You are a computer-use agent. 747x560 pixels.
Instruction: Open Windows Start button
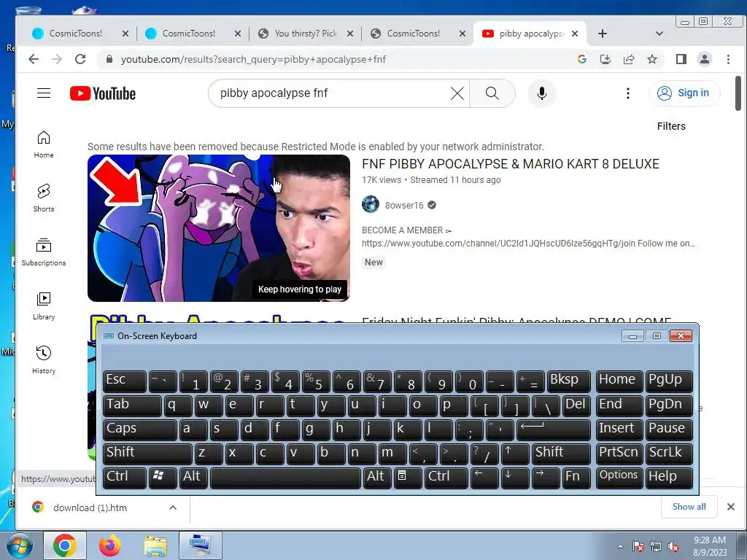(19, 545)
